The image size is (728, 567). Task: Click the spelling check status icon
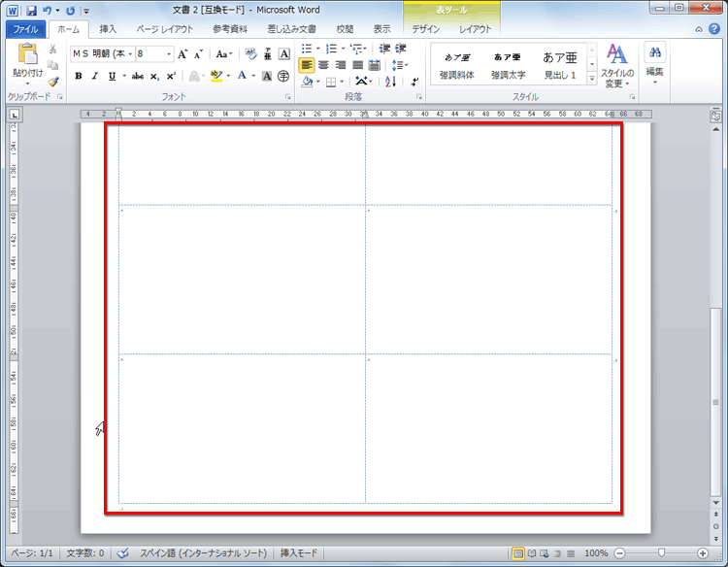coord(122,553)
